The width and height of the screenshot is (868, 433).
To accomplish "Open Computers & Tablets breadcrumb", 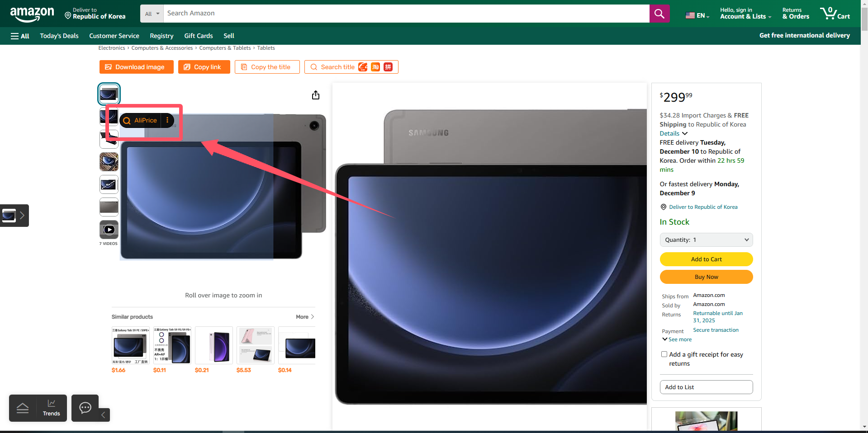I will [225, 48].
